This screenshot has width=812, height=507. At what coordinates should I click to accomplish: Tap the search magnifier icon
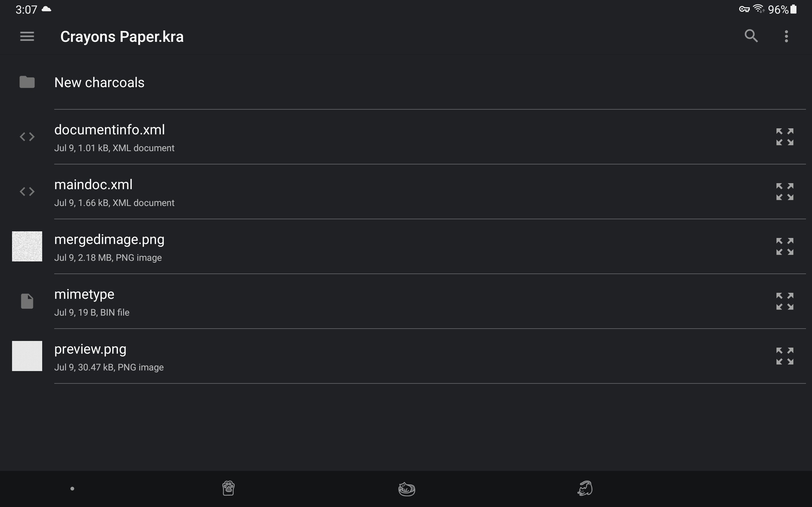(x=751, y=36)
